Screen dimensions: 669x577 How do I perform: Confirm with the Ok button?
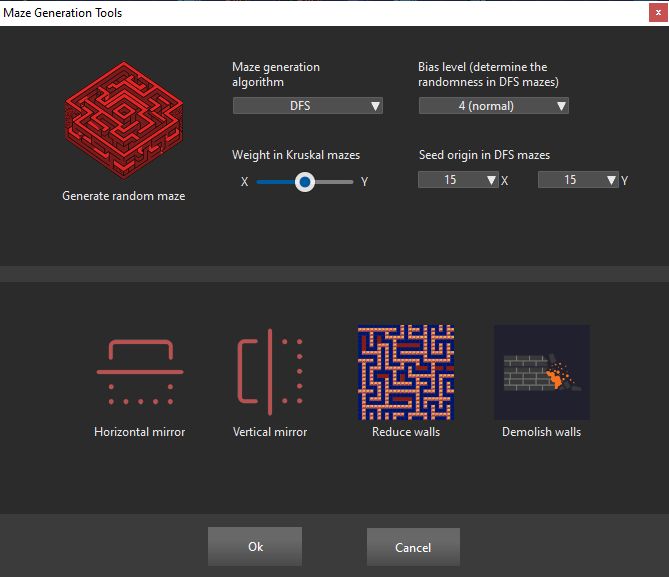click(x=255, y=547)
